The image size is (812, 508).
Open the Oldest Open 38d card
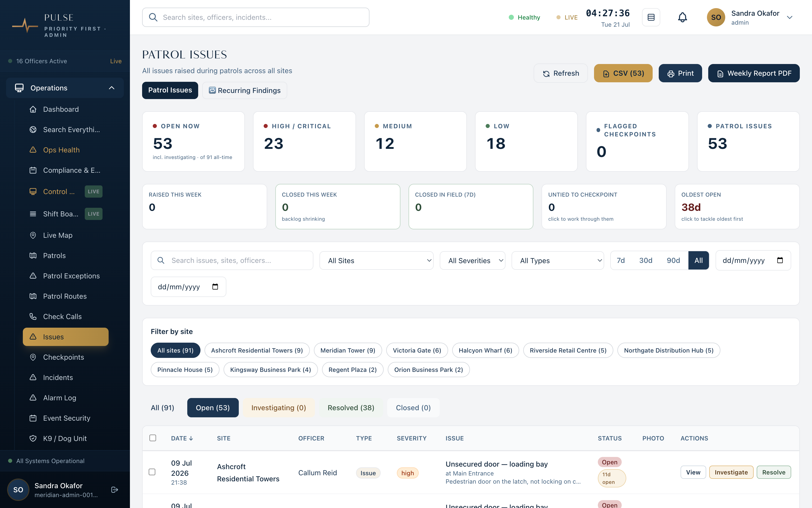(x=737, y=207)
